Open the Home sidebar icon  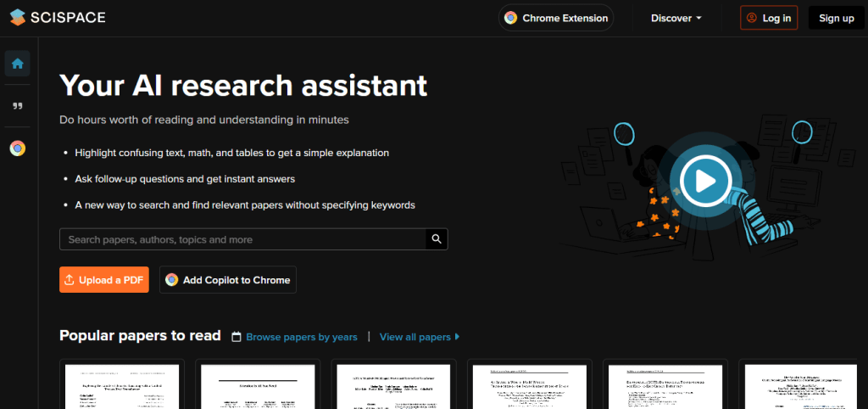(x=17, y=63)
